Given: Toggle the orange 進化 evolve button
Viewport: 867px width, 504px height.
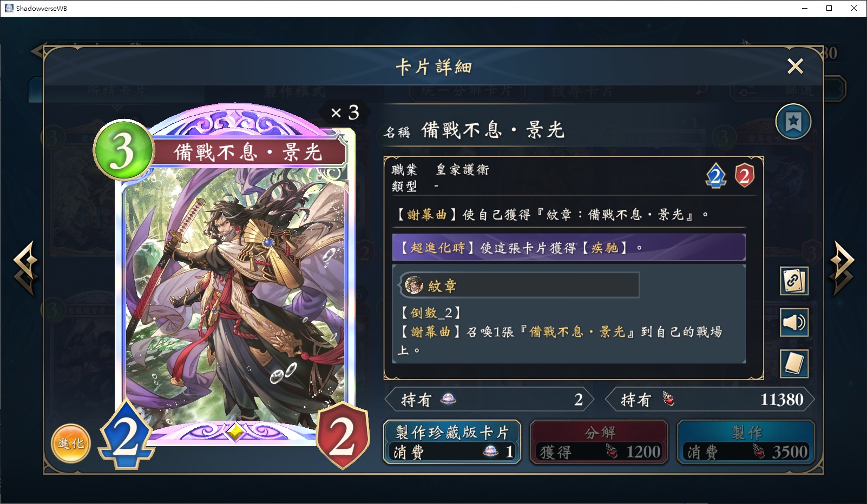Looking at the screenshot, I should point(71,443).
